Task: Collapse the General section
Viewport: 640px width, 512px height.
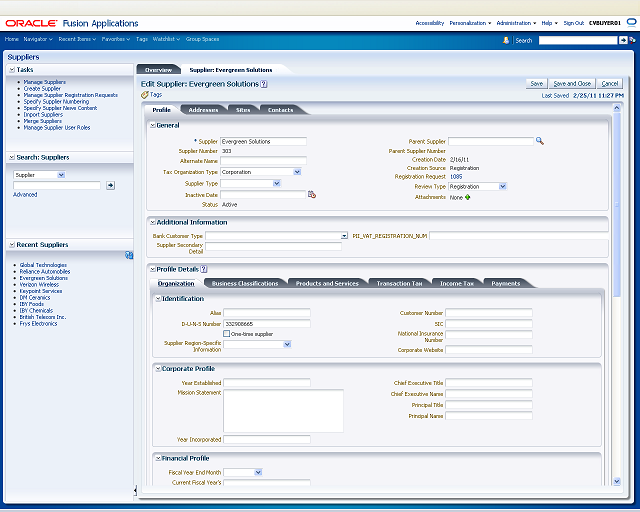Action: pos(153,125)
